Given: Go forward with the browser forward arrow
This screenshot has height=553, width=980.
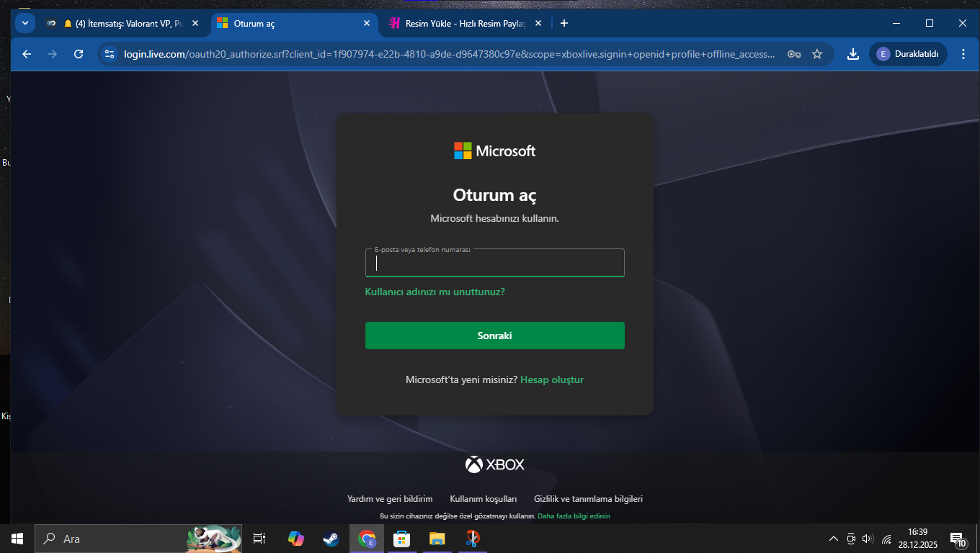Looking at the screenshot, I should [x=53, y=54].
